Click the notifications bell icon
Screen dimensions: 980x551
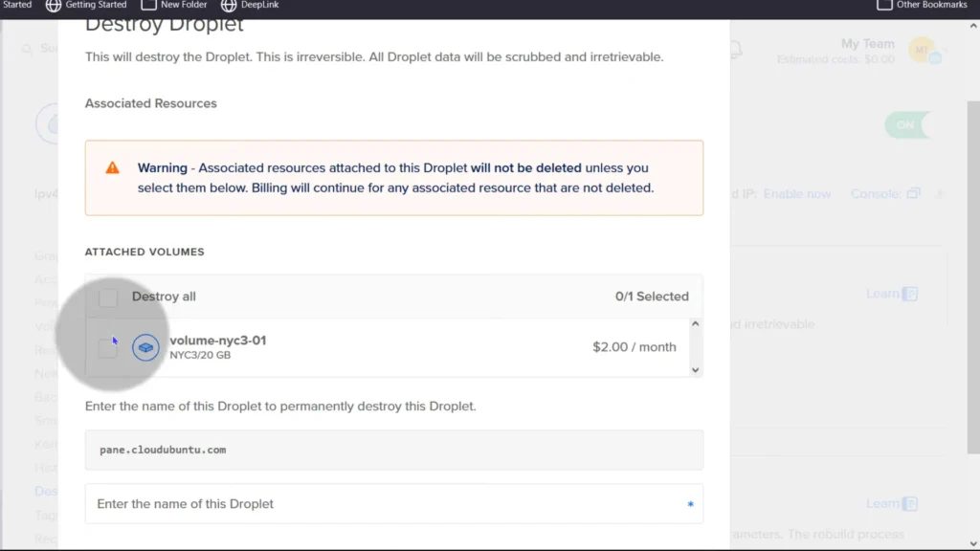(x=735, y=50)
